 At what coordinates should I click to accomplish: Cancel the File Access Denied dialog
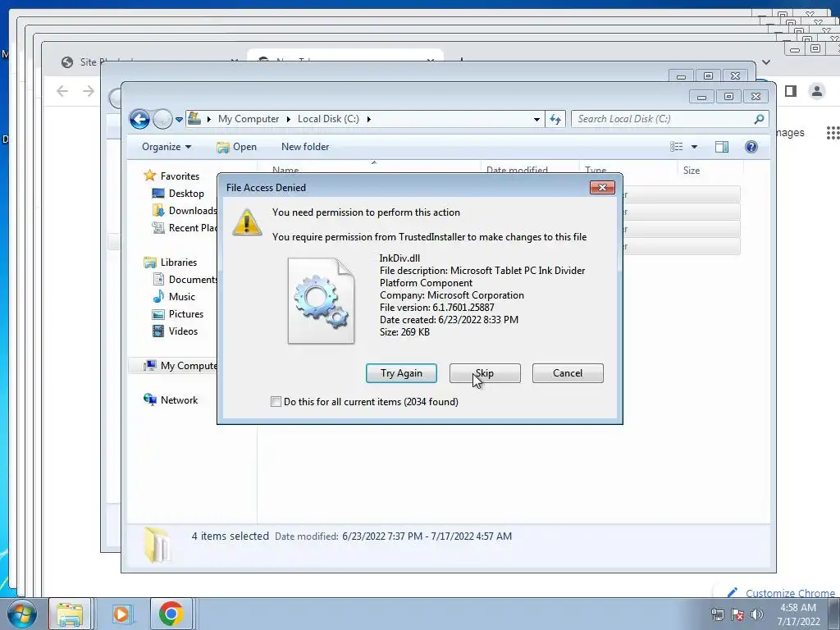pos(568,373)
